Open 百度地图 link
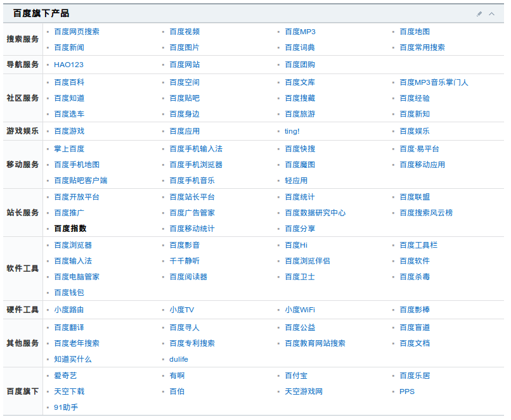 415,32
